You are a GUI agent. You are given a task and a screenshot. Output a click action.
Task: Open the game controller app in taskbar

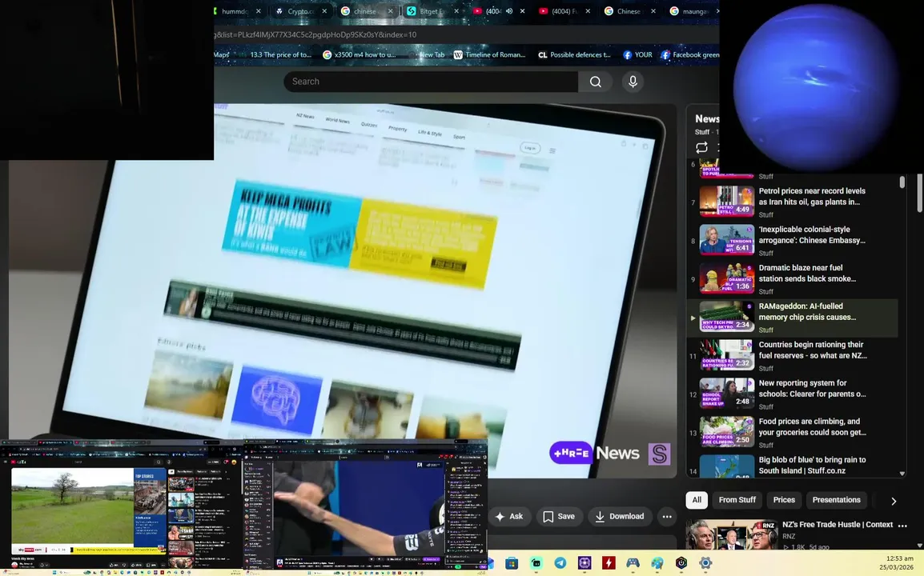633,564
